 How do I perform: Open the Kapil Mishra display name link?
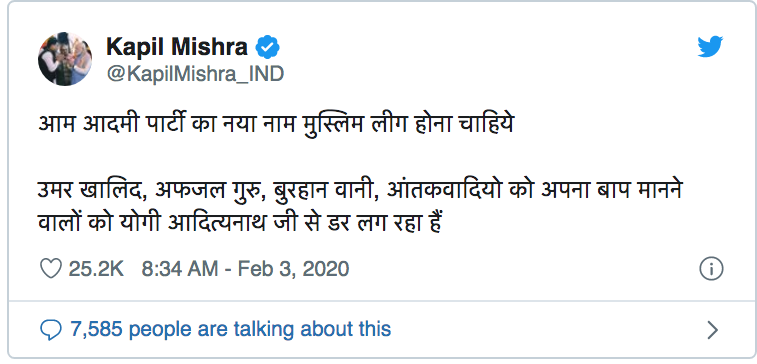[177, 48]
